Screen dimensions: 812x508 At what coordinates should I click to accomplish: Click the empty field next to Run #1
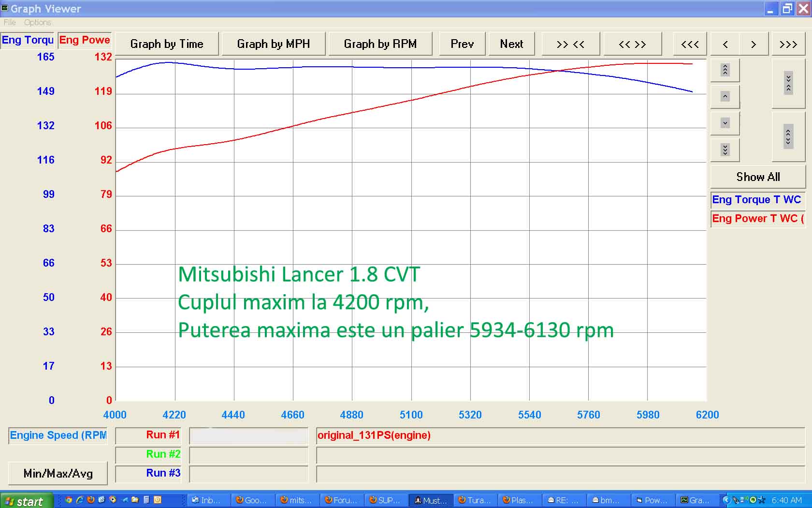[x=249, y=436]
